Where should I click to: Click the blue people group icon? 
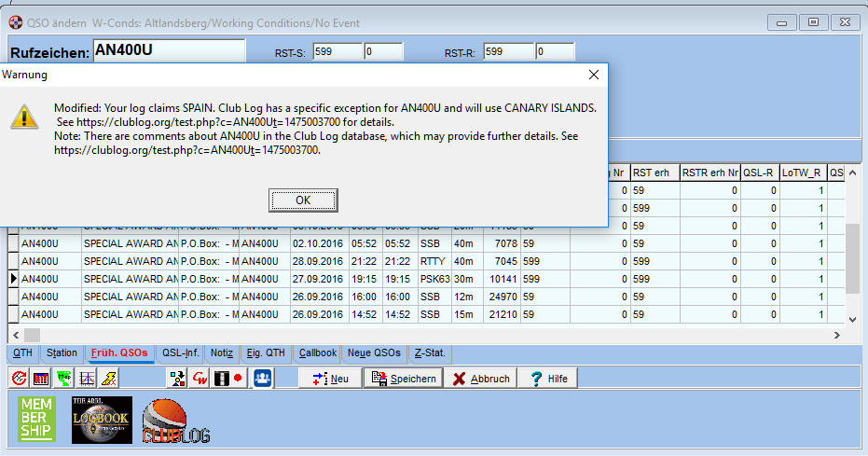click(262, 379)
